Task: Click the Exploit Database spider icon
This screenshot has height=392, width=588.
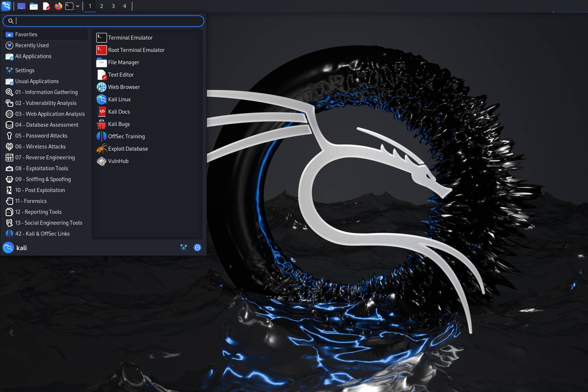Action: coord(101,149)
